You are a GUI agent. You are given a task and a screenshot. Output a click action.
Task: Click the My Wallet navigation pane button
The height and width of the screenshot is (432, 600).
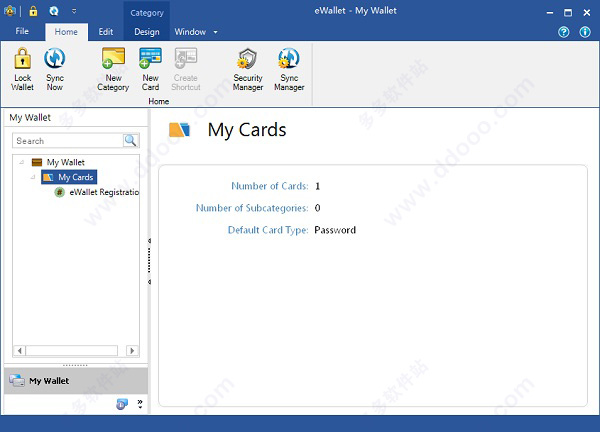pos(76,381)
